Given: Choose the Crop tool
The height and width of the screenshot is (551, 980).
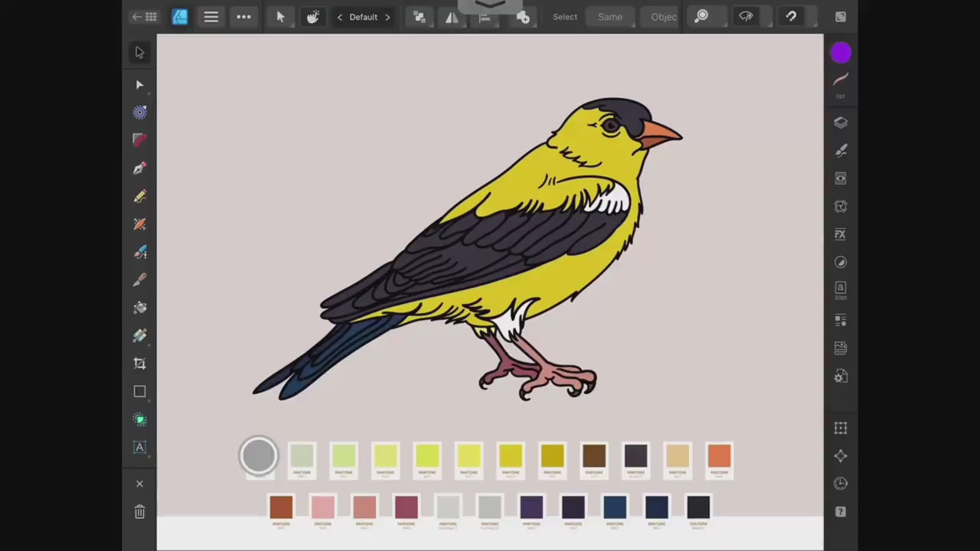Looking at the screenshot, I should [139, 364].
